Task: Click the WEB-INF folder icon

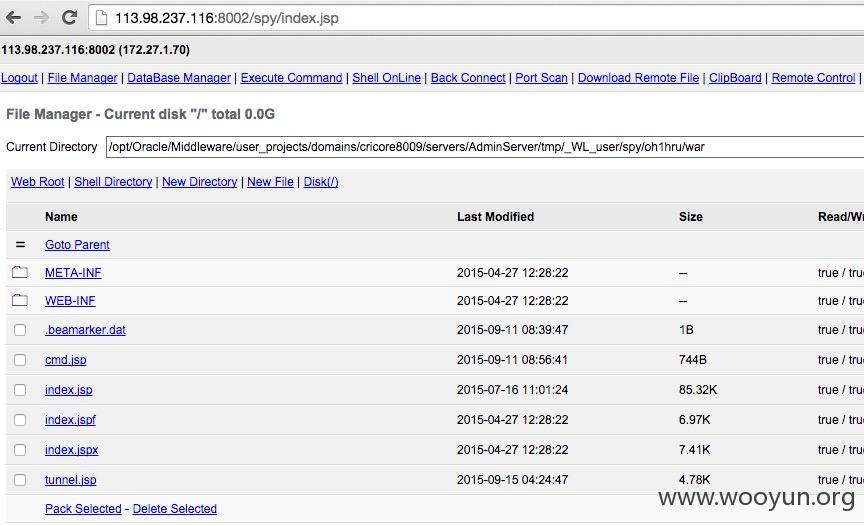Action: pos(20,300)
